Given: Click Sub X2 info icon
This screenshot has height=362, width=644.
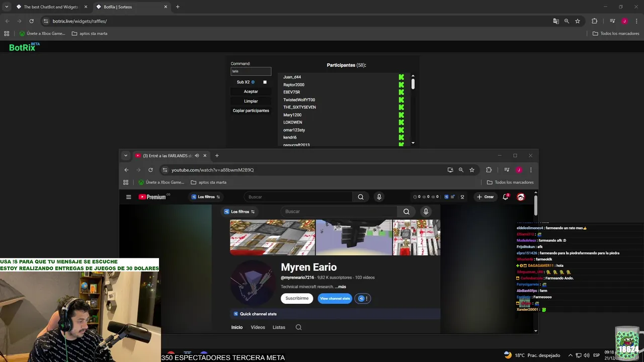Looking at the screenshot, I should 253,82.
